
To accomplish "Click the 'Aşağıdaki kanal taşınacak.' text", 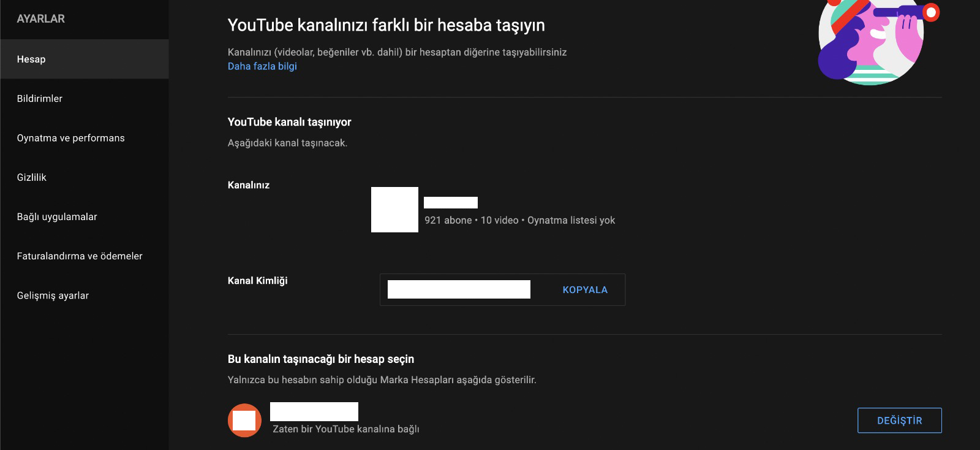I will click(x=287, y=143).
